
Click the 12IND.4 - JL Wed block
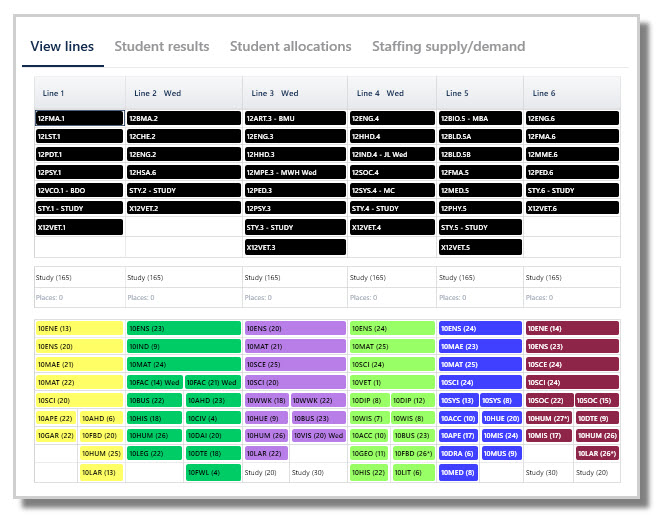click(392, 154)
